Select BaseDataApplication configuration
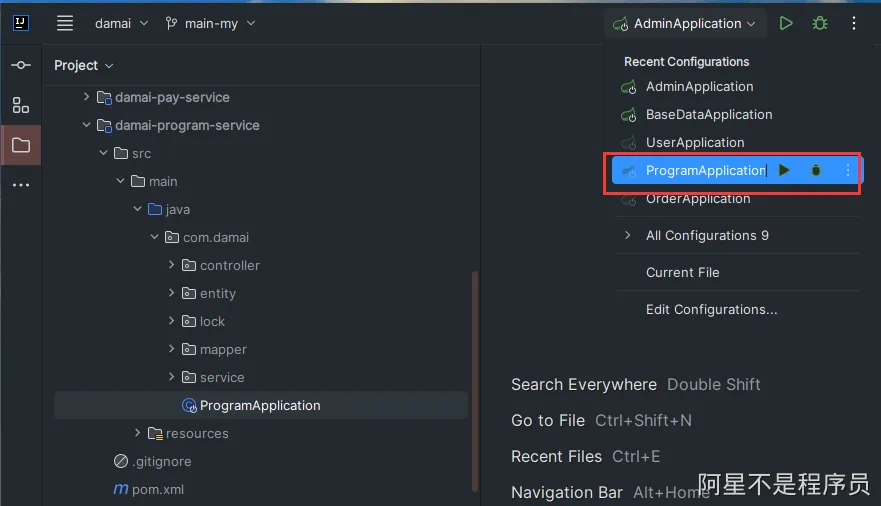The width and height of the screenshot is (881, 506). tap(708, 115)
